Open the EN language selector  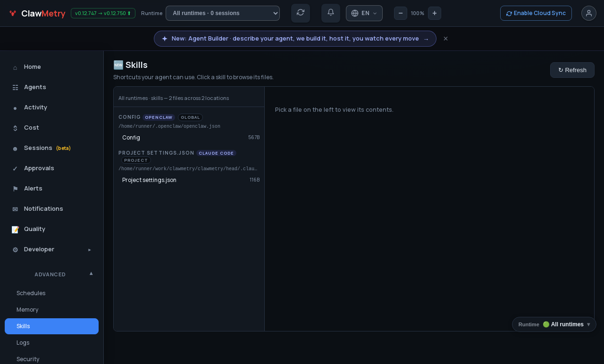tap(364, 13)
